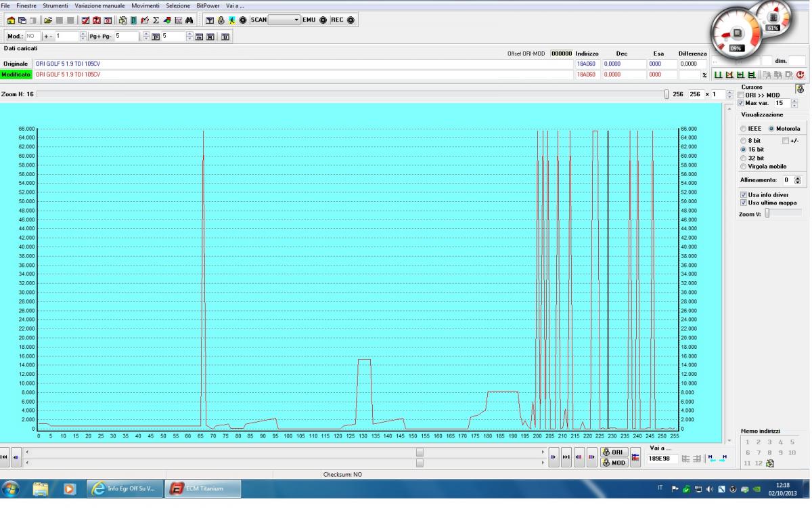Toggle the Max var. checkbox
Screen dimensions: 812x508
(x=742, y=103)
